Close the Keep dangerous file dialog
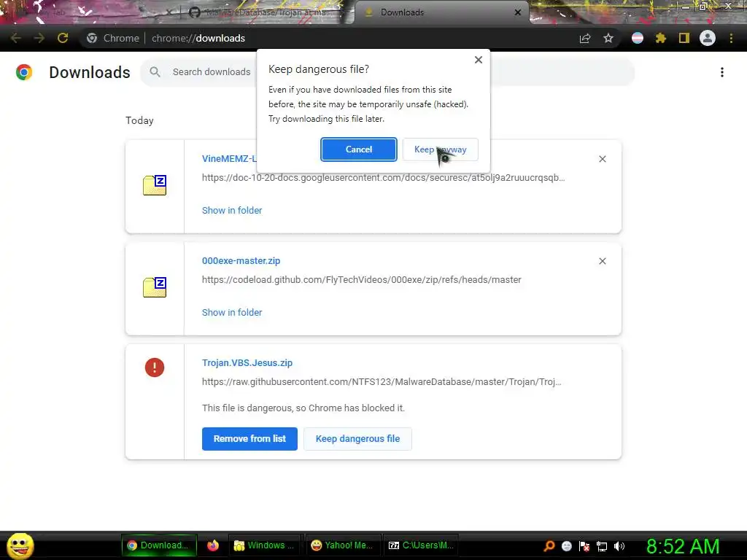The width and height of the screenshot is (747, 560). tap(479, 60)
